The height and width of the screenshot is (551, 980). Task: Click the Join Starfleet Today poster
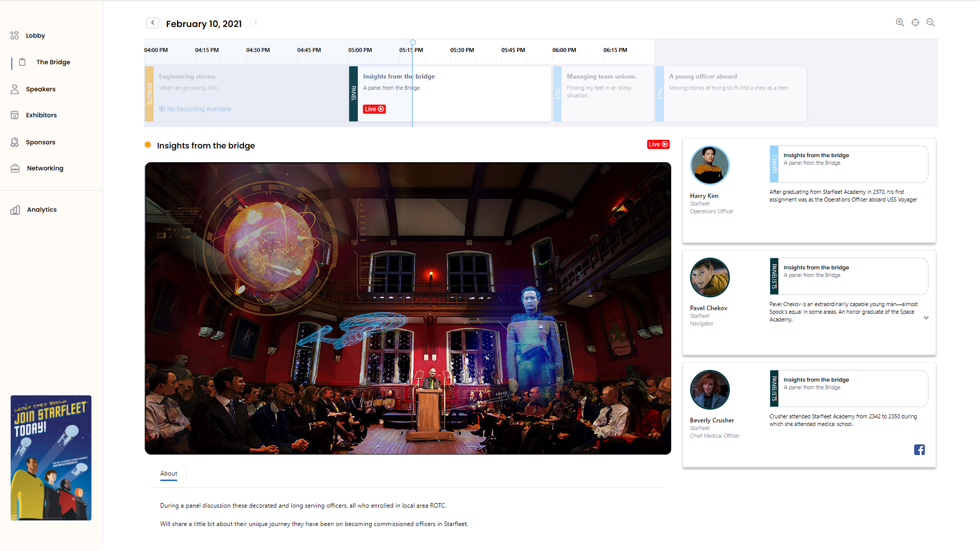tap(51, 458)
